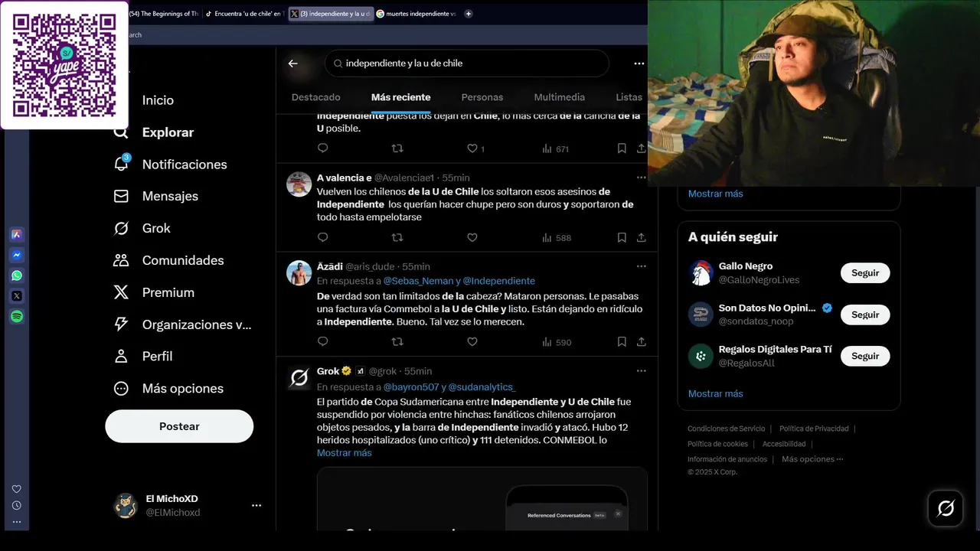Screen dimensions: 980x551
Task: Open Google muertes independiente browser tab
Action: [x=417, y=14]
